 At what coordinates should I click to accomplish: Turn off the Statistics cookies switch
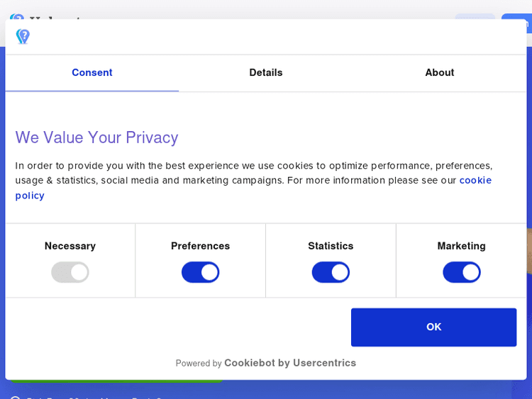pos(331,272)
